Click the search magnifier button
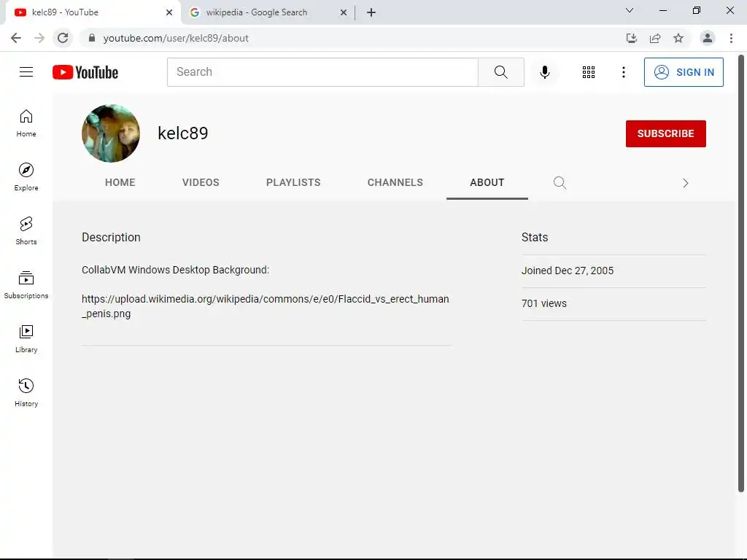Image resolution: width=747 pixels, height=560 pixels. coord(500,72)
